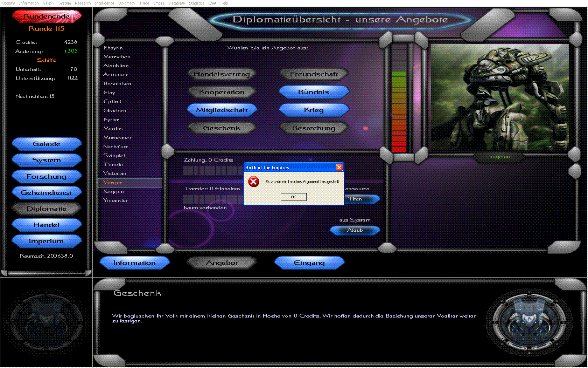The height and width of the screenshot is (368, 588).
Task: Click the Zahlung credits slider bar
Action: tap(212, 171)
